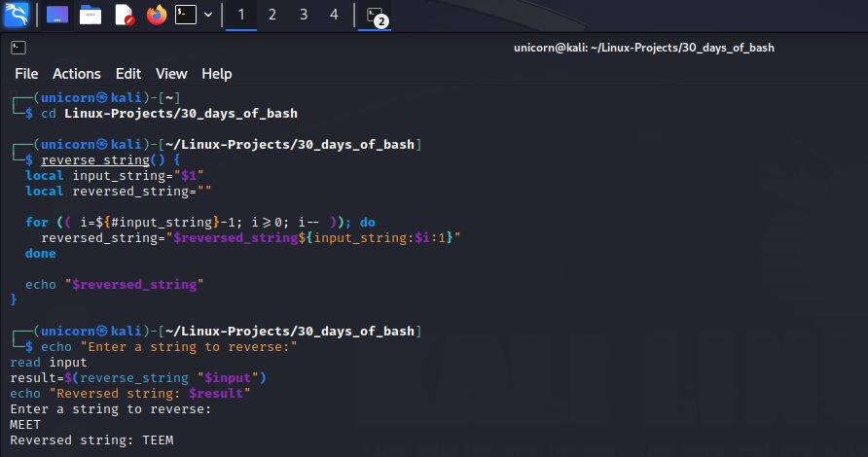Switch to workspace 1
Viewport: 868px width, 457px height.
click(x=240, y=15)
